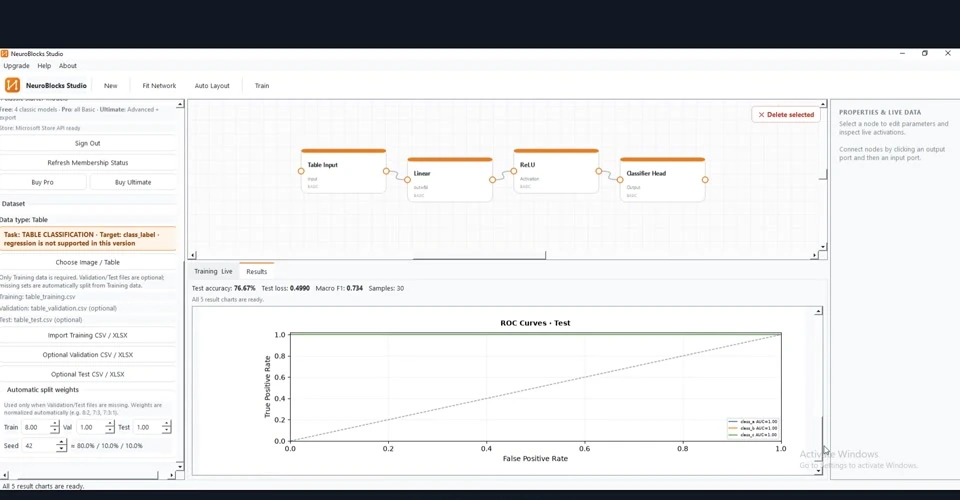Screen dimensions: 960x500
Task: Select the ReLU activation node
Action: coord(556,171)
